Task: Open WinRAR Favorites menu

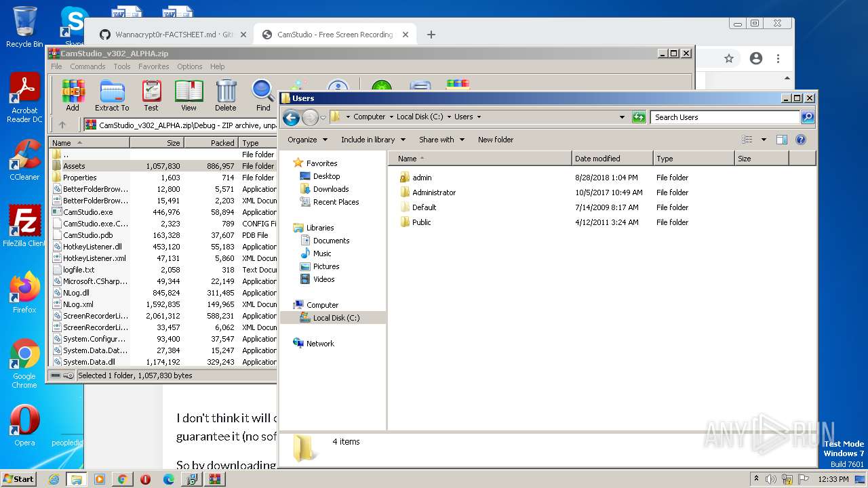Action: click(x=154, y=66)
